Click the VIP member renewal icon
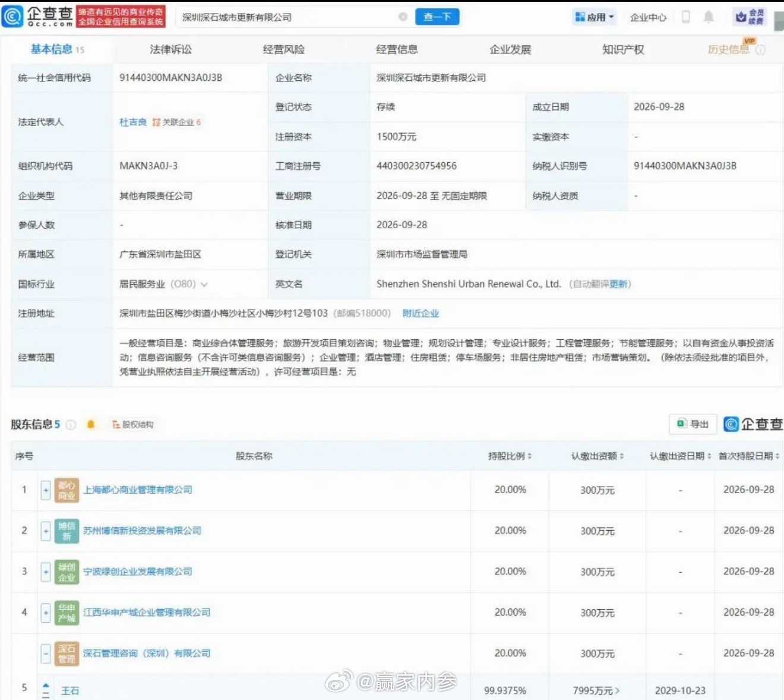The image size is (784, 700). pyautogui.click(x=750, y=17)
